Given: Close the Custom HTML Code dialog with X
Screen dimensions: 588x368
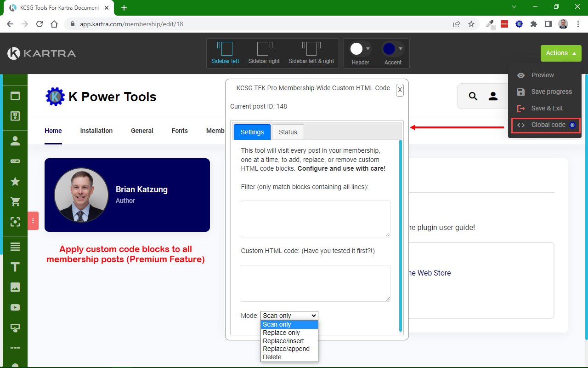Looking at the screenshot, I should click(x=400, y=90).
